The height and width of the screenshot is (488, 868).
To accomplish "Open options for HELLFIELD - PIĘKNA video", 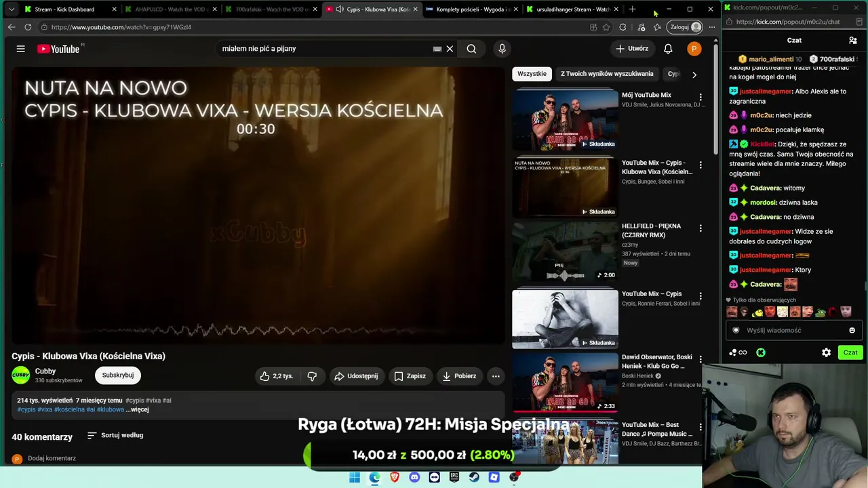I will 701,228.
